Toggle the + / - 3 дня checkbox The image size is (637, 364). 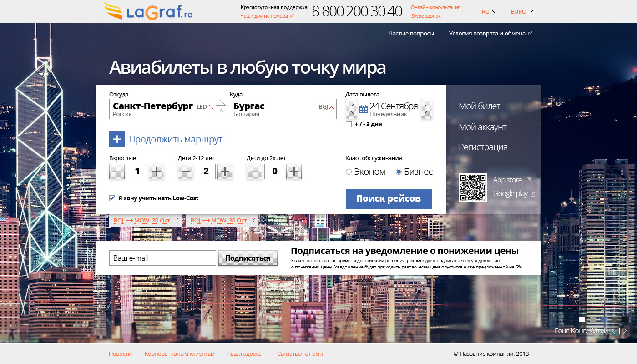(349, 124)
